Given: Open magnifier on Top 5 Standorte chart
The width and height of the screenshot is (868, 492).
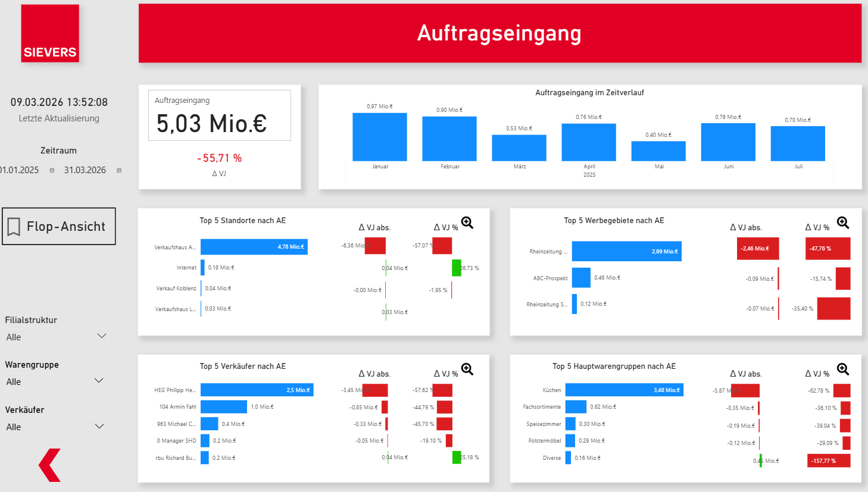Looking at the screenshot, I should click(x=467, y=223).
